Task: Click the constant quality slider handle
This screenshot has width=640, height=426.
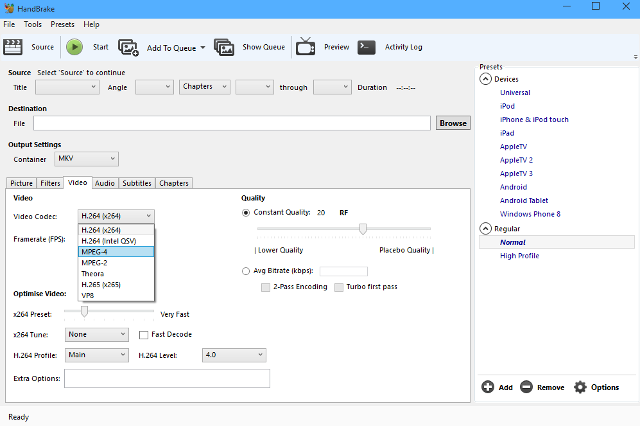Action: coord(362,229)
